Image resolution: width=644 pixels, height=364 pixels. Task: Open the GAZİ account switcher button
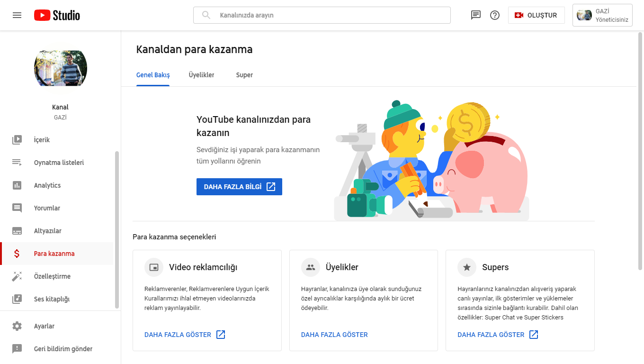pyautogui.click(x=602, y=15)
